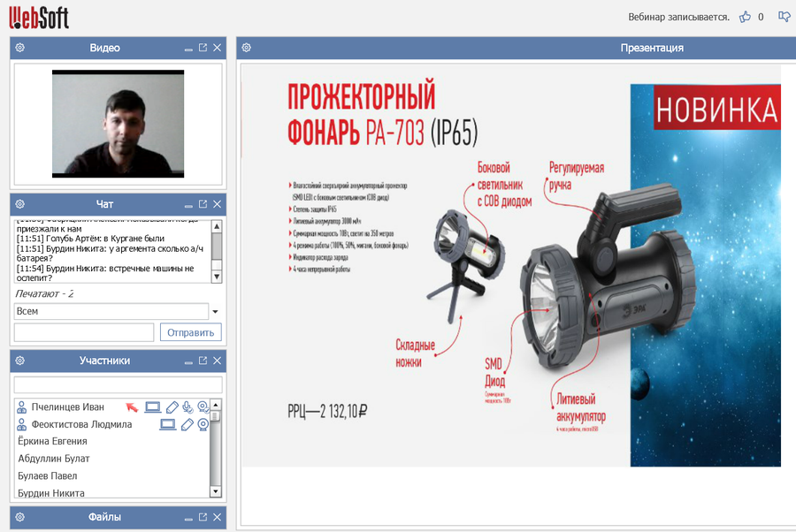The height and width of the screenshot is (532, 796).
Task: Click the like count 0
Action: click(761, 18)
